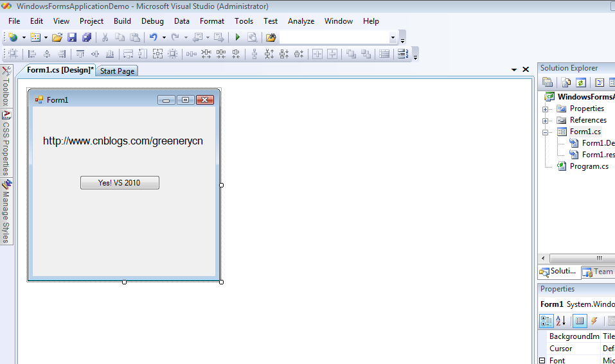
Task: Toggle the Properties list button in Properties panel
Action: 580,321
